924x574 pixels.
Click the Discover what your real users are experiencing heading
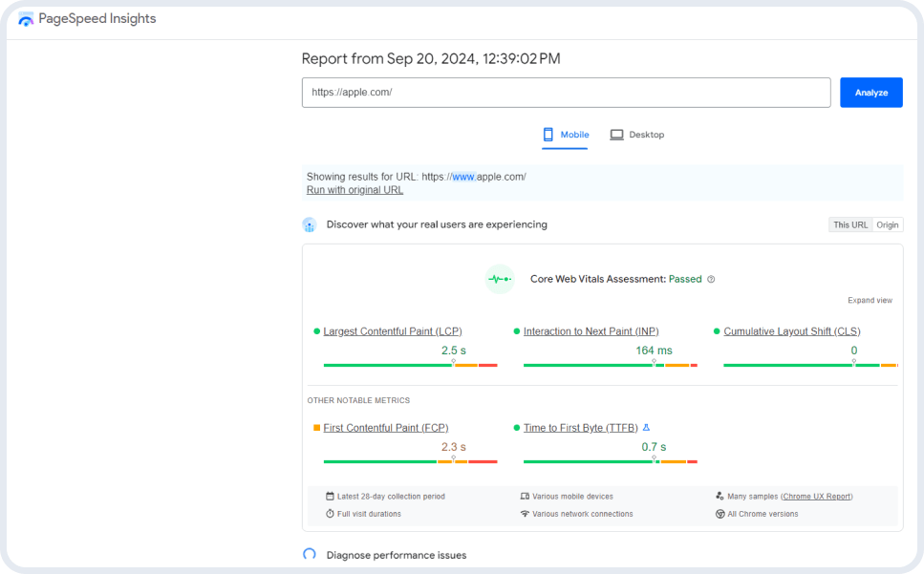[437, 224]
